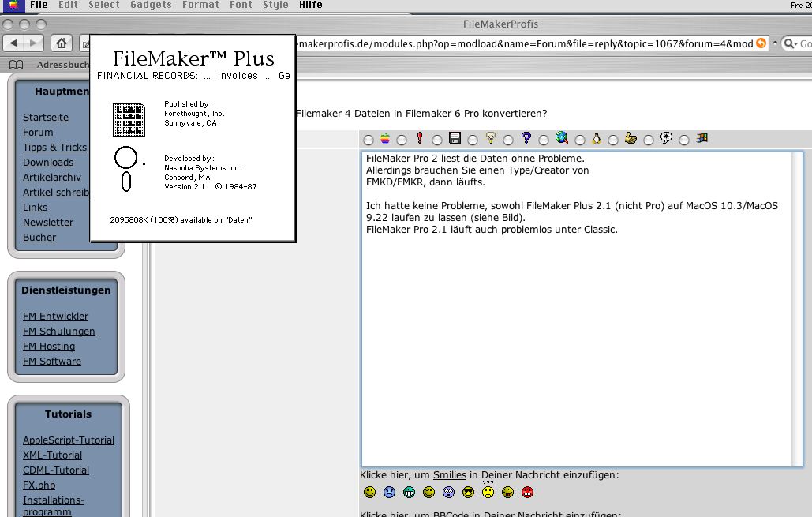Image resolution: width=812 pixels, height=517 pixels.
Task: Select radio button for thumbs-up icon
Action: coord(613,140)
